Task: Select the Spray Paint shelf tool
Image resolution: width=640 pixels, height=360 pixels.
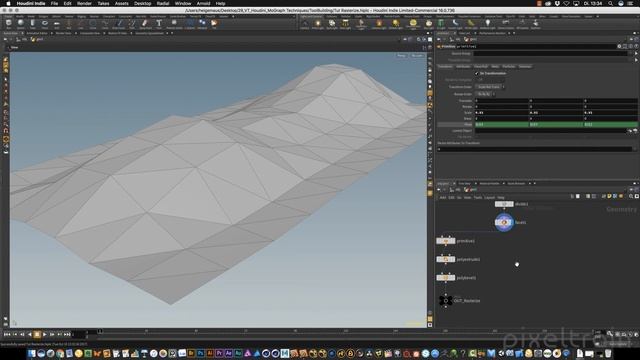Action: (145, 24)
